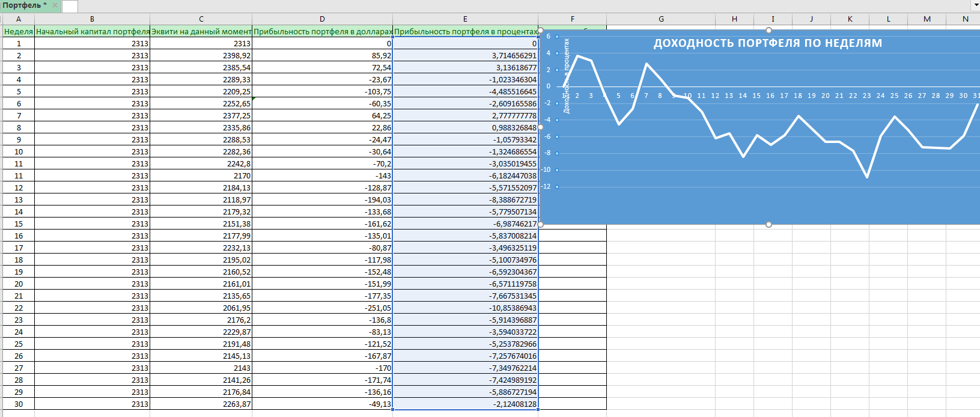Click cell containing 2398,92
980x417 pixels.
201,55
